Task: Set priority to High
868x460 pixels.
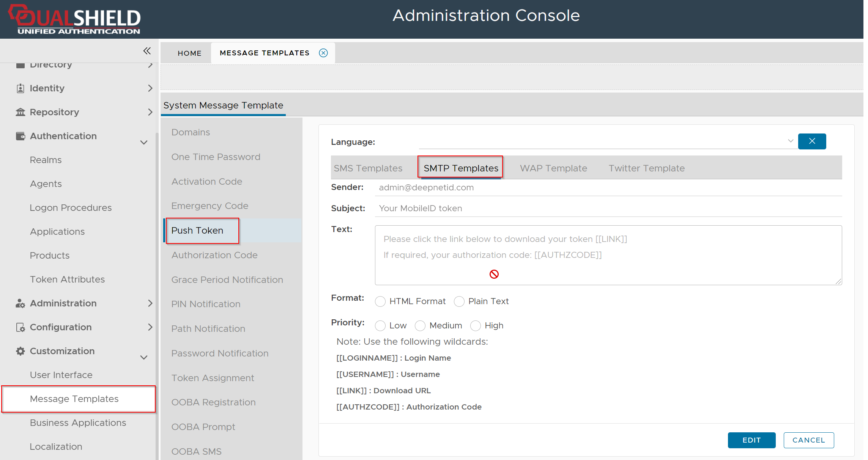Action: pos(476,326)
